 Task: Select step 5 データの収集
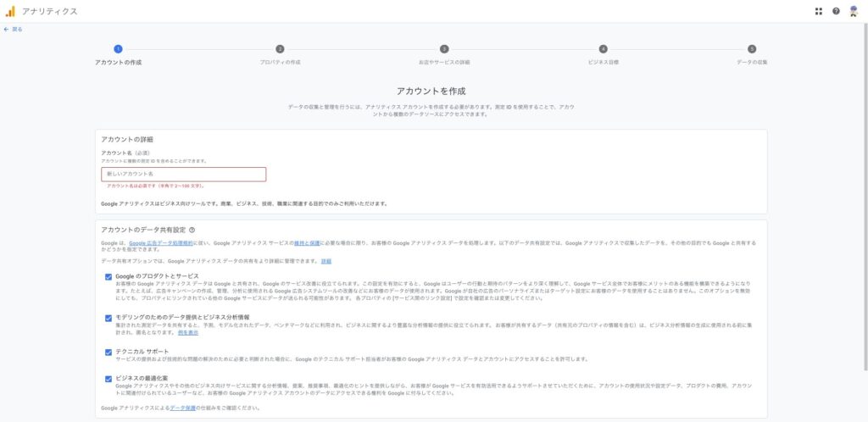(x=752, y=55)
